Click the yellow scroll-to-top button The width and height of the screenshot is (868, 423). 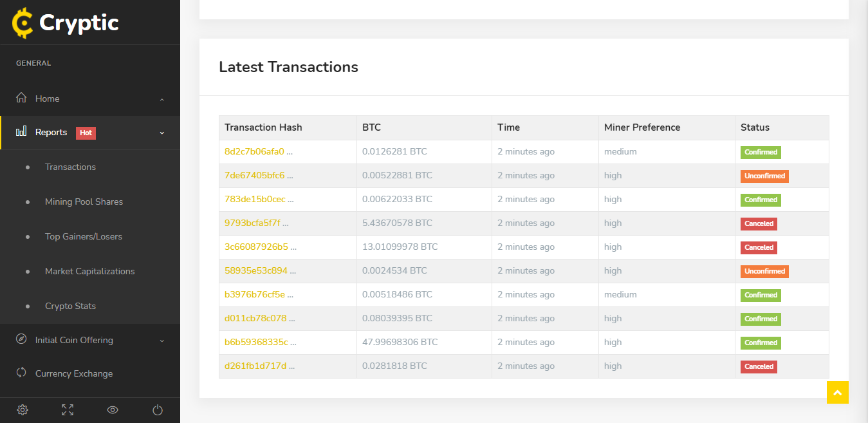pyautogui.click(x=837, y=392)
